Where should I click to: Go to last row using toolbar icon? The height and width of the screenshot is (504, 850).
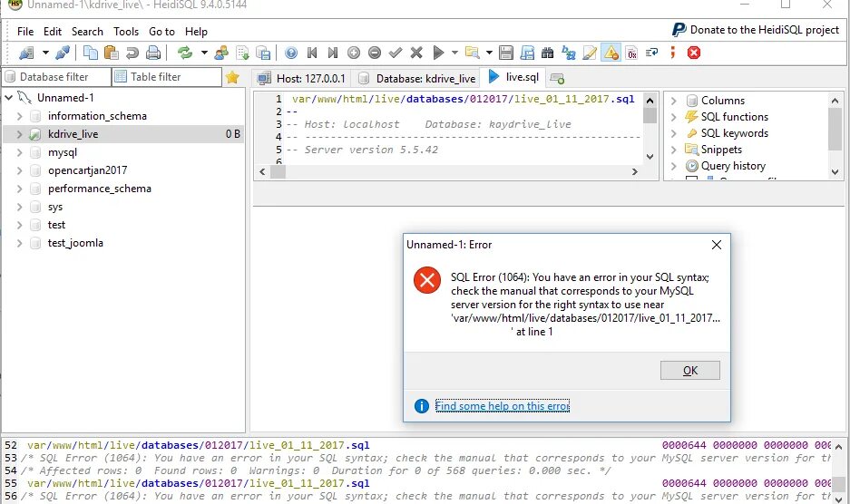click(x=333, y=53)
